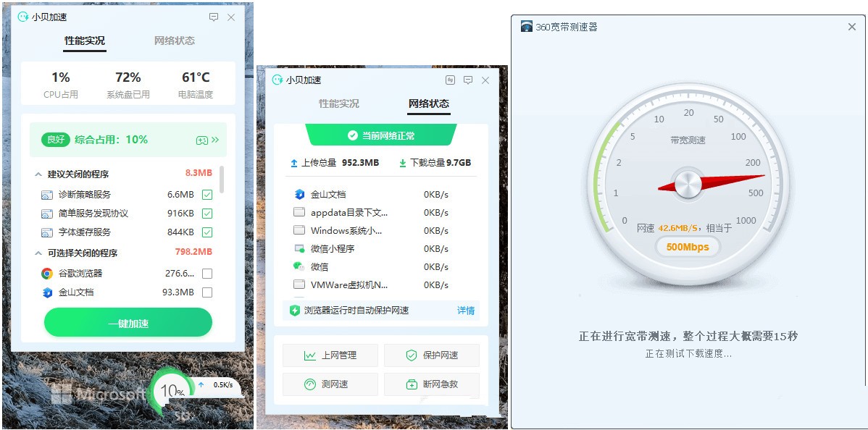Screen dimensions: 868x430
Task: Click the 保护网速 button
Action: tap(432, 355)
